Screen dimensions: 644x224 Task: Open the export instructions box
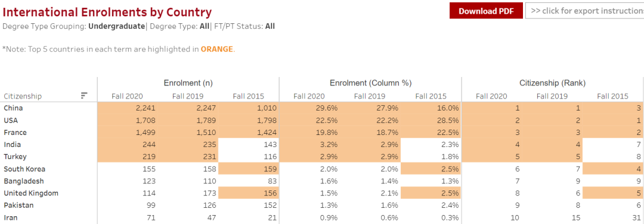(584, 11)
